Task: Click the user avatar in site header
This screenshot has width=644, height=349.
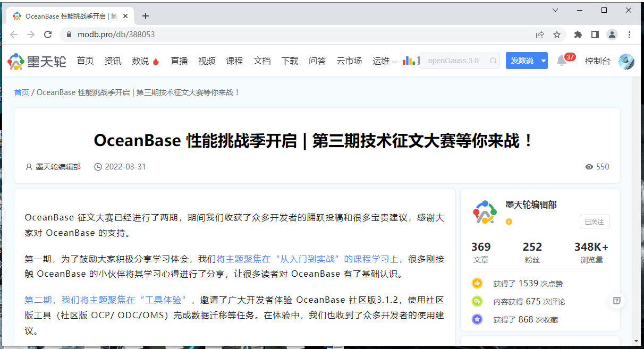Action: 626,61
